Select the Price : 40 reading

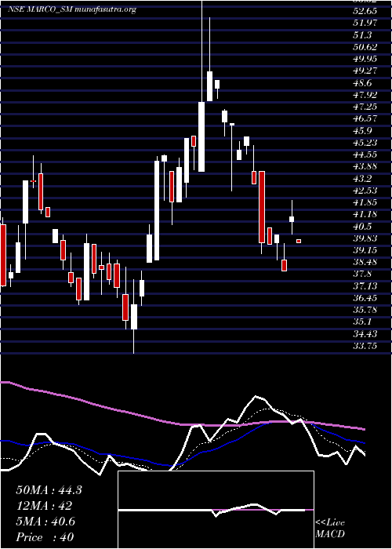coord(45,536)
